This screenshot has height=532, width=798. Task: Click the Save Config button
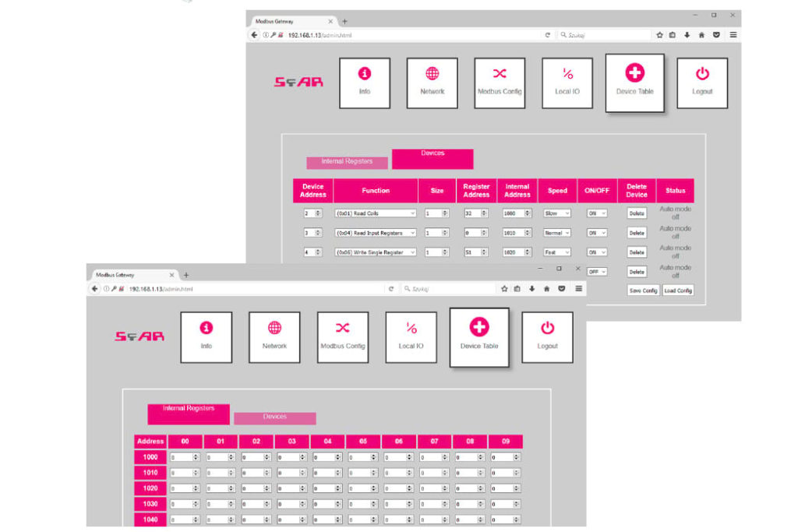point(644,291)
